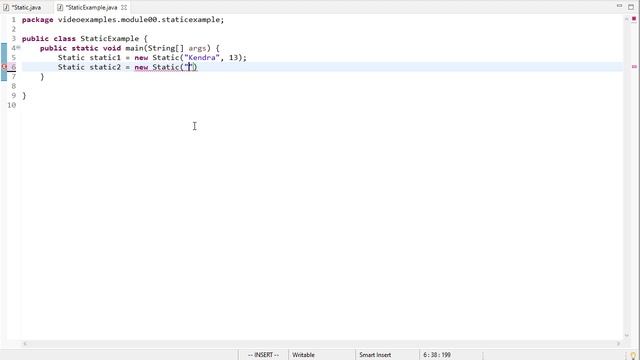Screen dimensions: 640x360
Task: Click the variable static1 on line 5
Action: (105, 58)
